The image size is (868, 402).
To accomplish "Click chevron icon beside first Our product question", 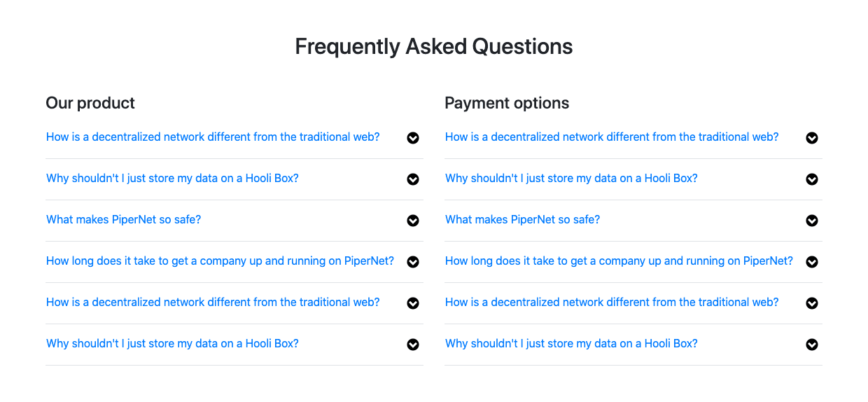I will tap(413, 138).
